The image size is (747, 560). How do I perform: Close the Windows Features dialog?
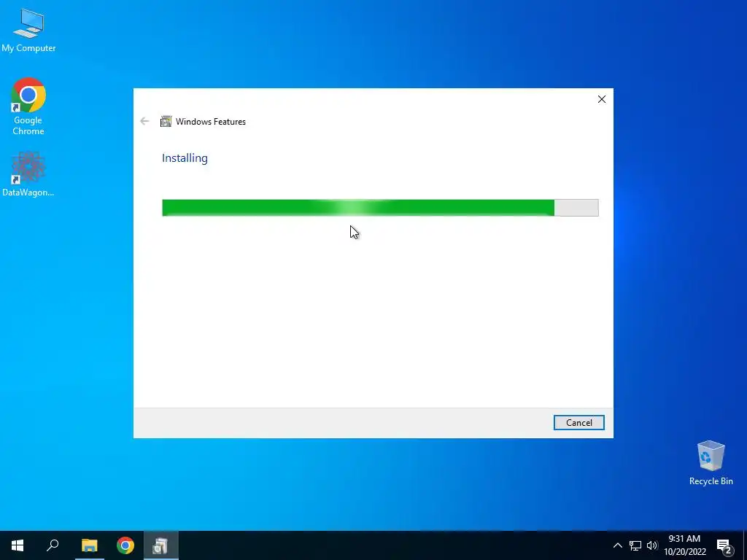[602, 99]
